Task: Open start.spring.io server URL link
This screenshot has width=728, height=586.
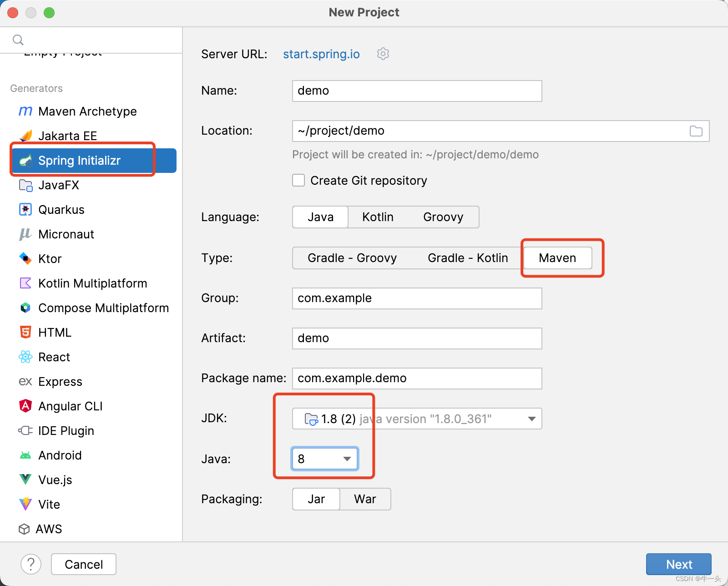Action: 321,54
